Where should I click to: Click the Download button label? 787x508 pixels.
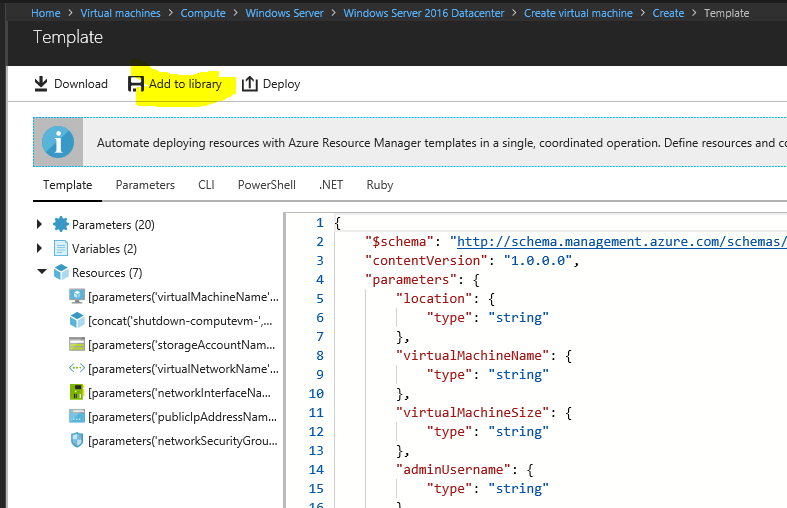click(81, 84)
